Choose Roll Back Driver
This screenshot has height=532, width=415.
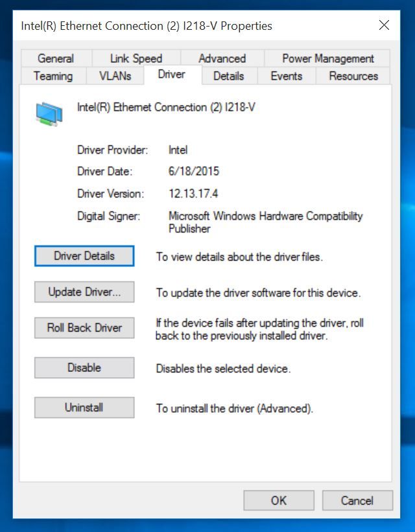click(84, 328)
